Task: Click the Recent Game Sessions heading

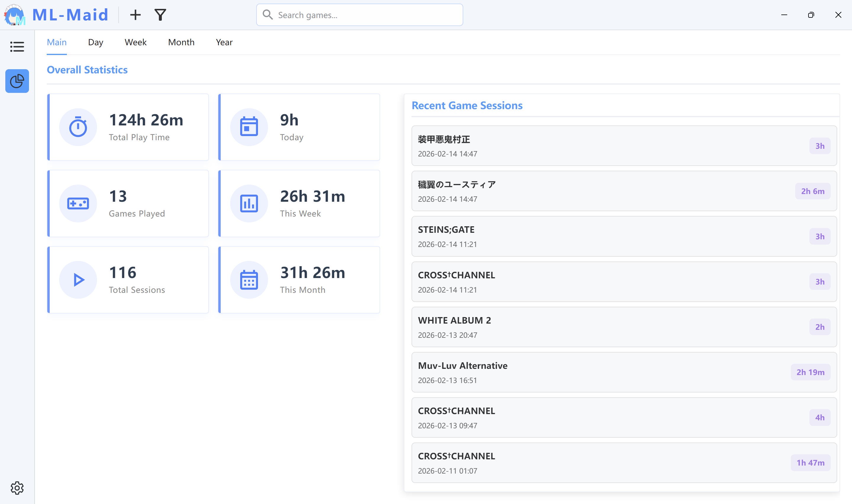Action: click(467, 105)
